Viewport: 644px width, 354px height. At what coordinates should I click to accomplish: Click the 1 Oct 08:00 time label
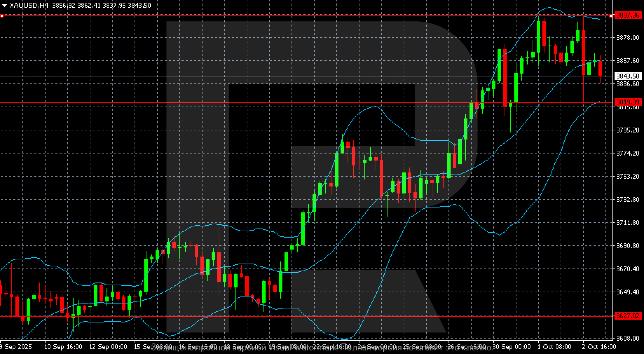coord(554,347)
